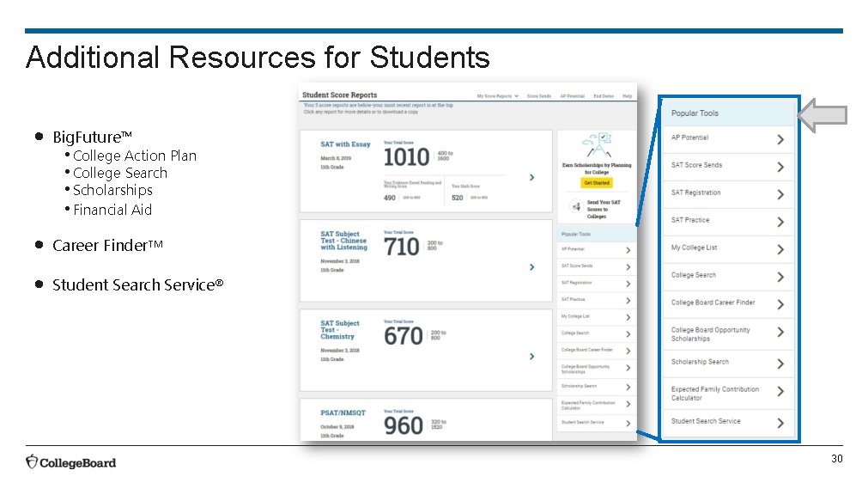Click College Search chevron in small sidebar
Viewport: 868px width, 489px height.
click(628, 333)
